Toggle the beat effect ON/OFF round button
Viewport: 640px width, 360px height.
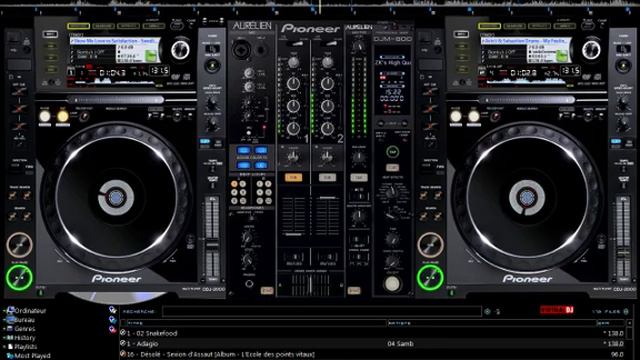point(392,284)
